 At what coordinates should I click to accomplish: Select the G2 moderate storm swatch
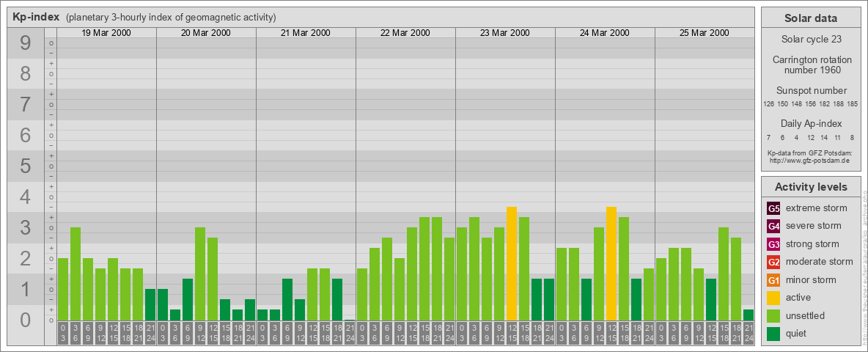click(774, 262)
